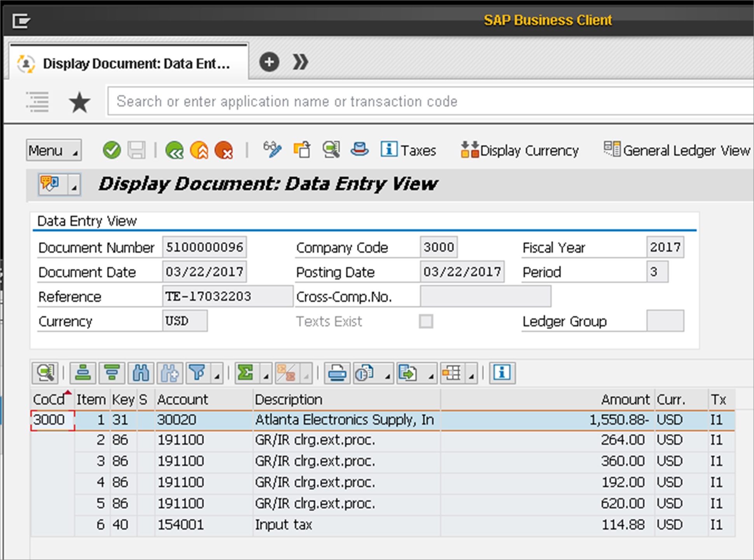Click the Total sigma icon
The height and width of the screenshot is (560, 754).
247,373
